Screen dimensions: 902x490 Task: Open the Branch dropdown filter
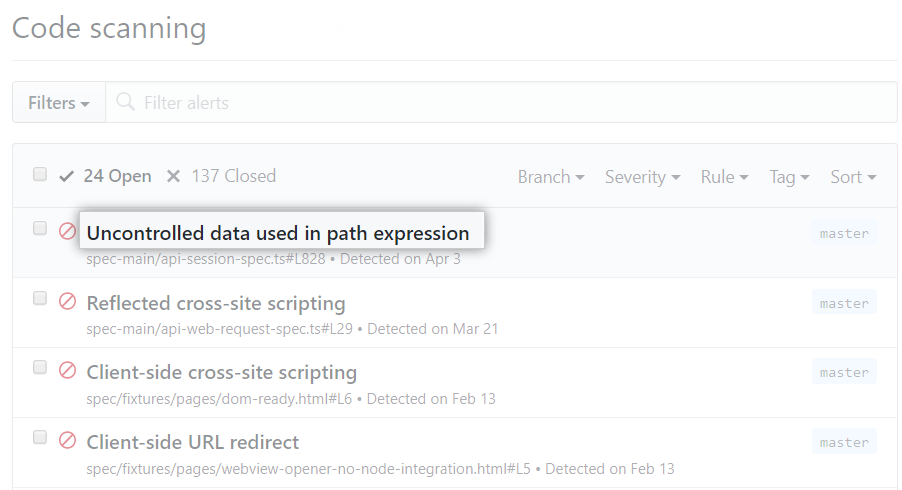pos(551,177)
